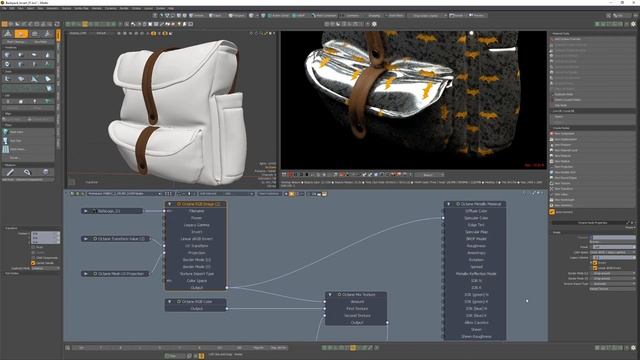Viewport: 640px width, 360px height.
Task: Toggle Invert checkbox in node properties
Action: (595, 263)
